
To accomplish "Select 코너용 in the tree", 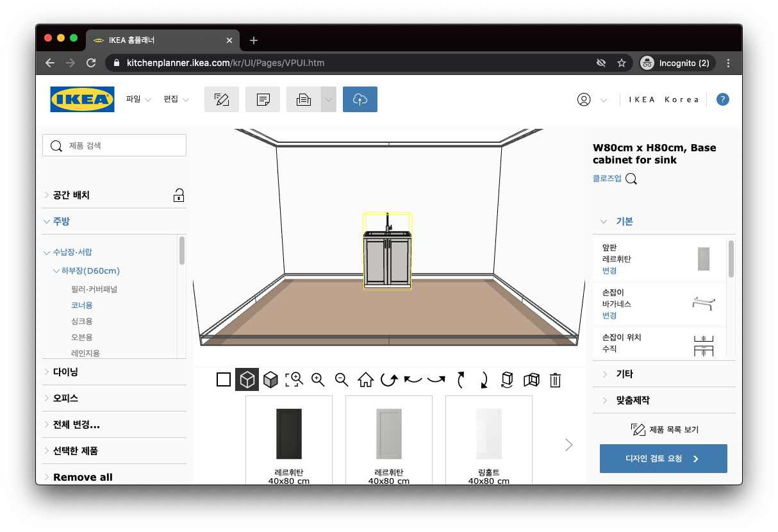I will [x=82, y=305].
